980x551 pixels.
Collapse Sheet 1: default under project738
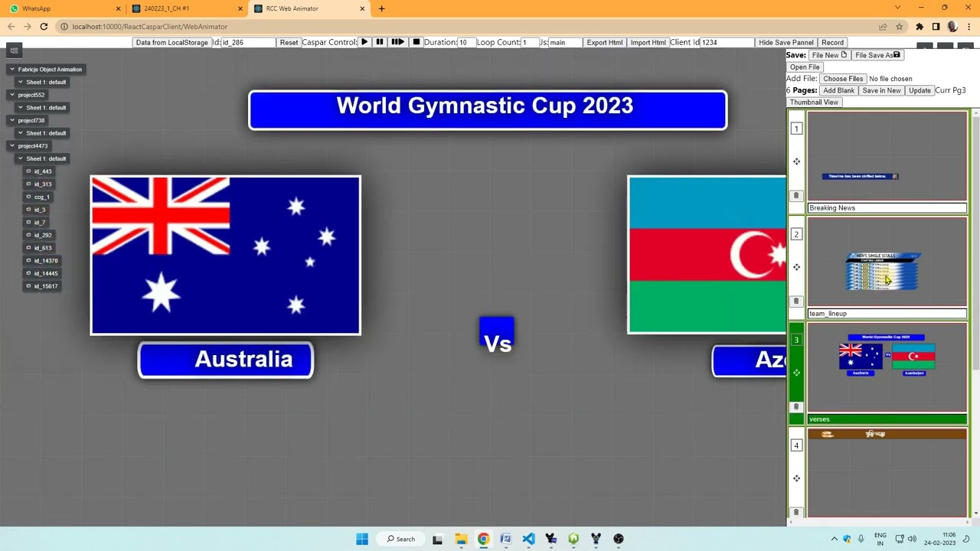pyautogui.click(x=21, y=133)
